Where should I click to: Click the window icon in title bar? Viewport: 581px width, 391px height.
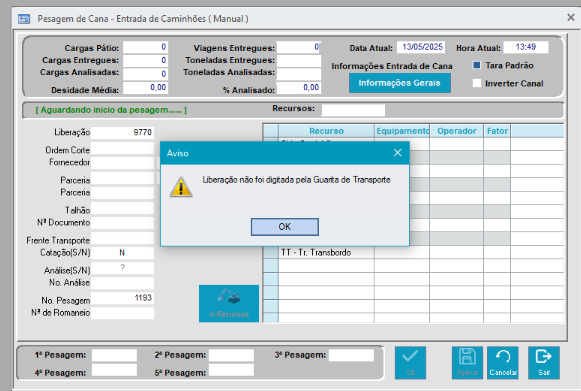click(x=24, y=19)
